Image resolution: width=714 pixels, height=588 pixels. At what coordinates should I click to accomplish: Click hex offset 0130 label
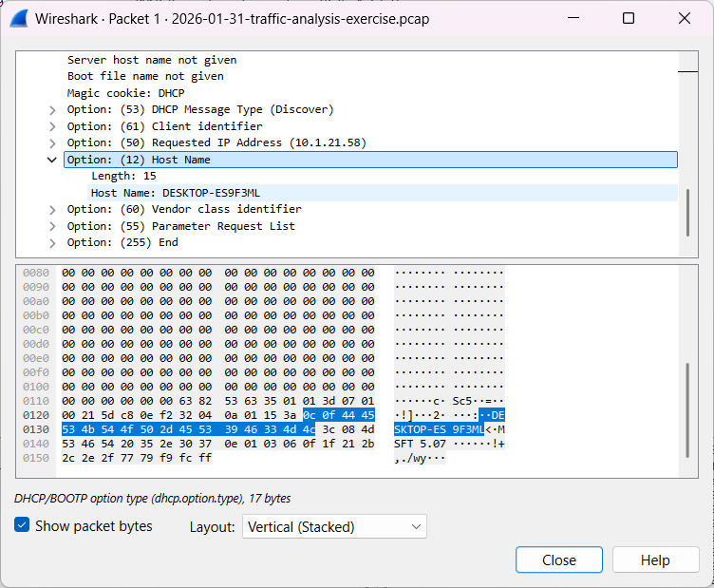36,429
